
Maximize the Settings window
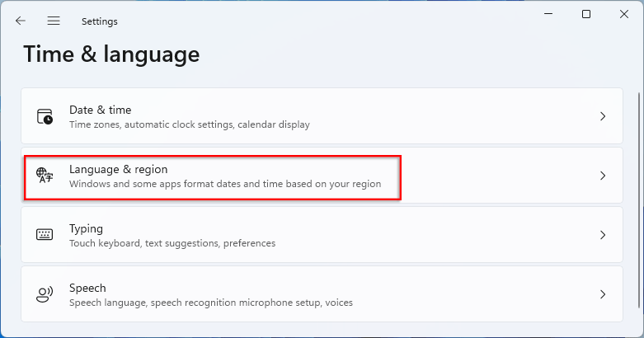(586, 14)
